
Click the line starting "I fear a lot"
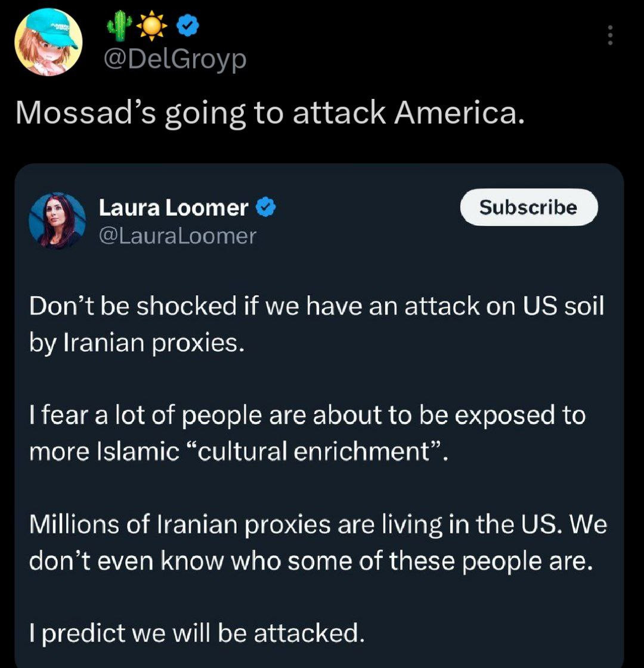point(307,415)
